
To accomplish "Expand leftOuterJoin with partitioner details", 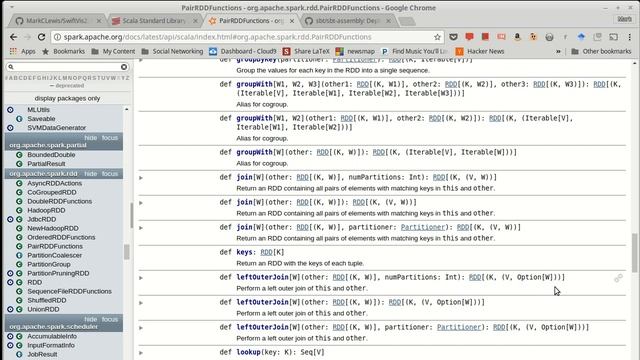I will click(x=141, y=327).
